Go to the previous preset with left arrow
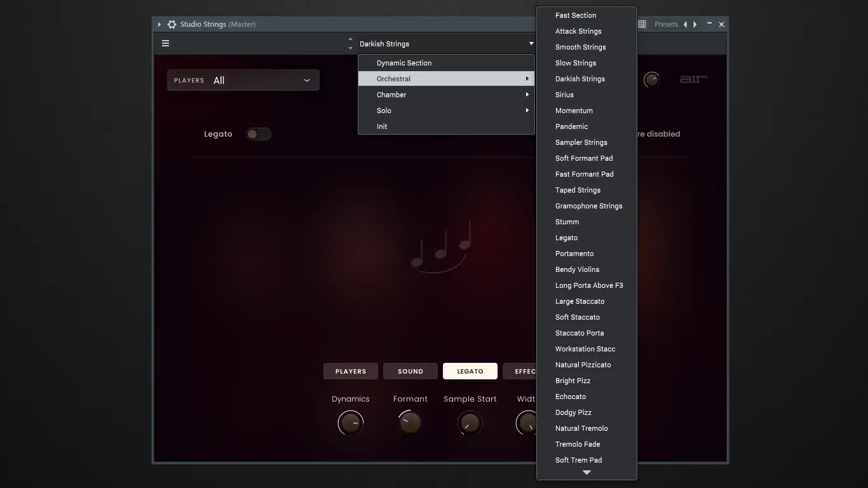This screenshot has width=868, height=488. 685,24
